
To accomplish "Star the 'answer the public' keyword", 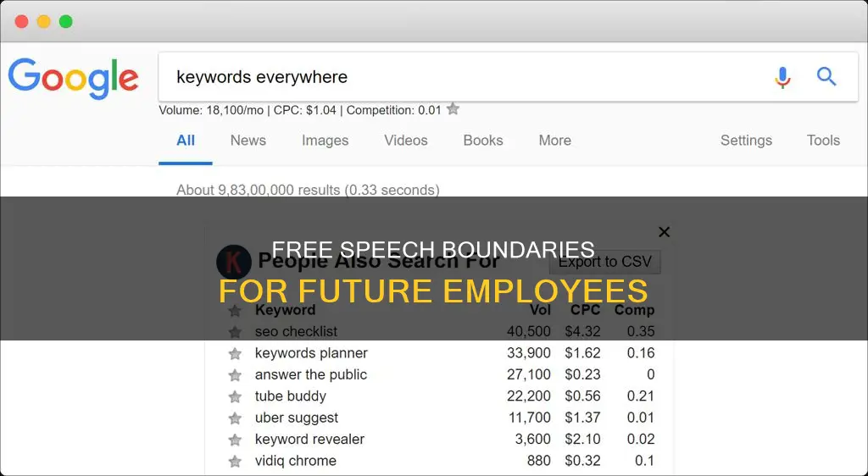I will tap(235, 375).
